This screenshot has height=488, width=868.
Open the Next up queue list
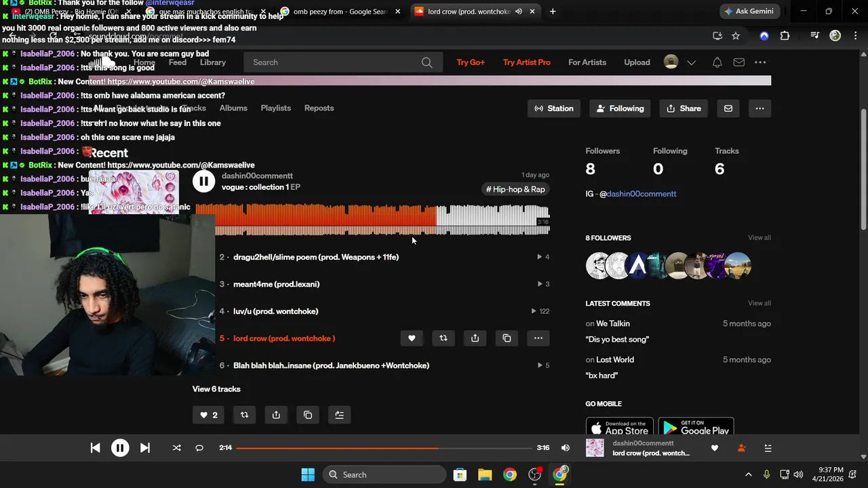768,448
